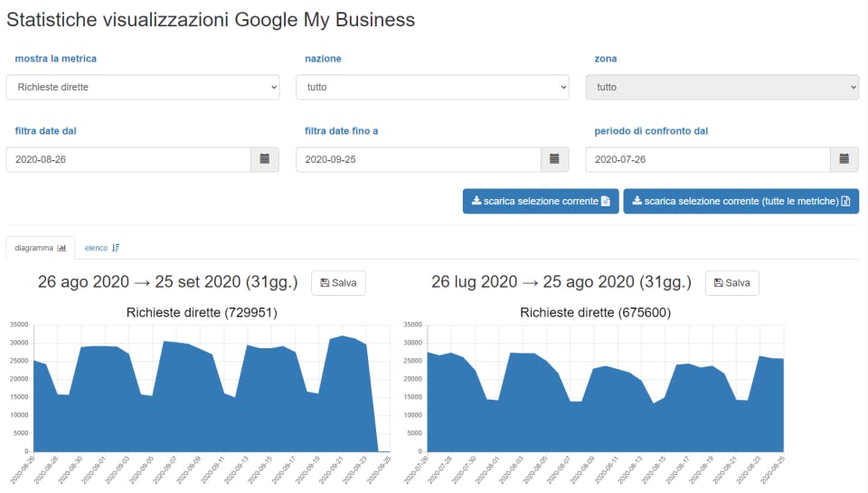Click left chart title 'Richieste dirette (729951)'
The image size is (868, 493).
(202, 312)
